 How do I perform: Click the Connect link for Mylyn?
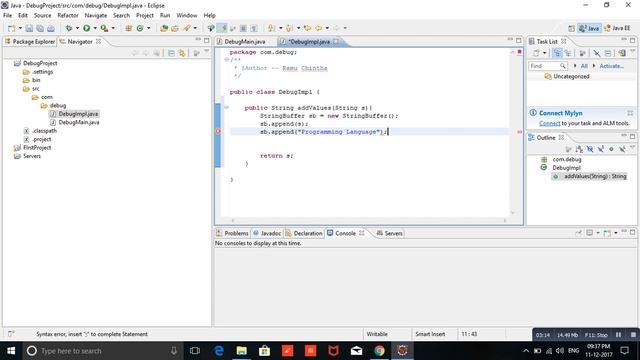[549, 123]
